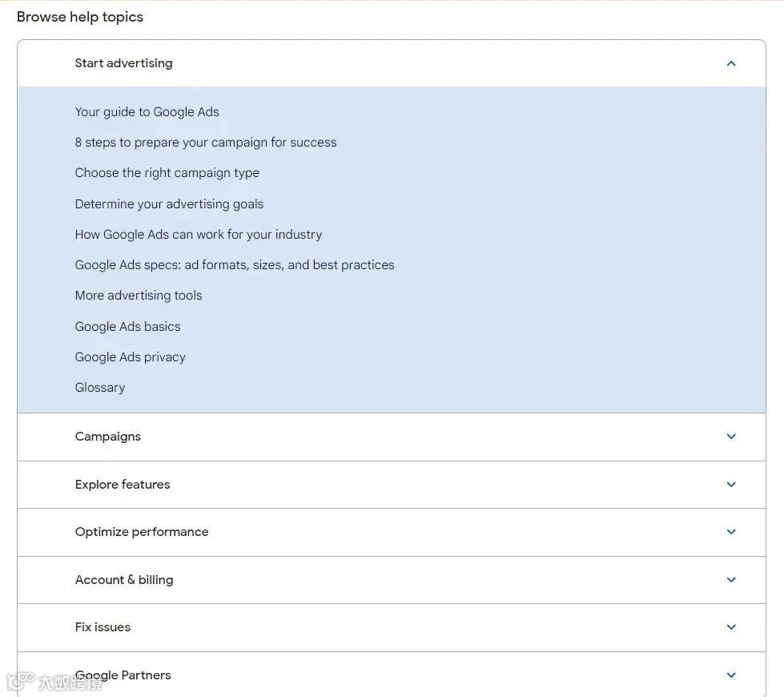Select How Google Ads can work for your industry
The height and width of the screenshot is (697, 784).
(x=198, y=235)
